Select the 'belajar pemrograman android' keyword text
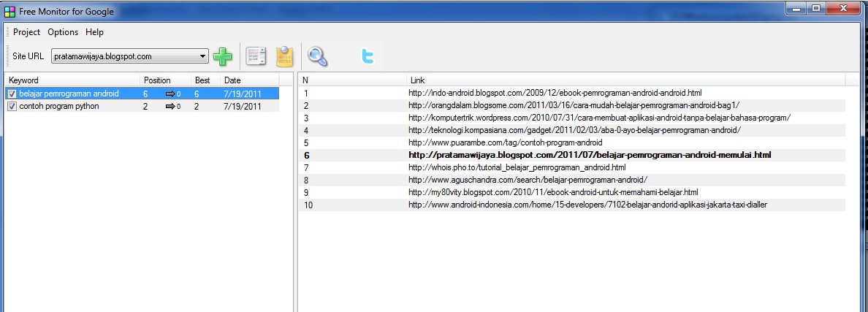The width and height of the screenshot is (868, 312). (69, 94)
